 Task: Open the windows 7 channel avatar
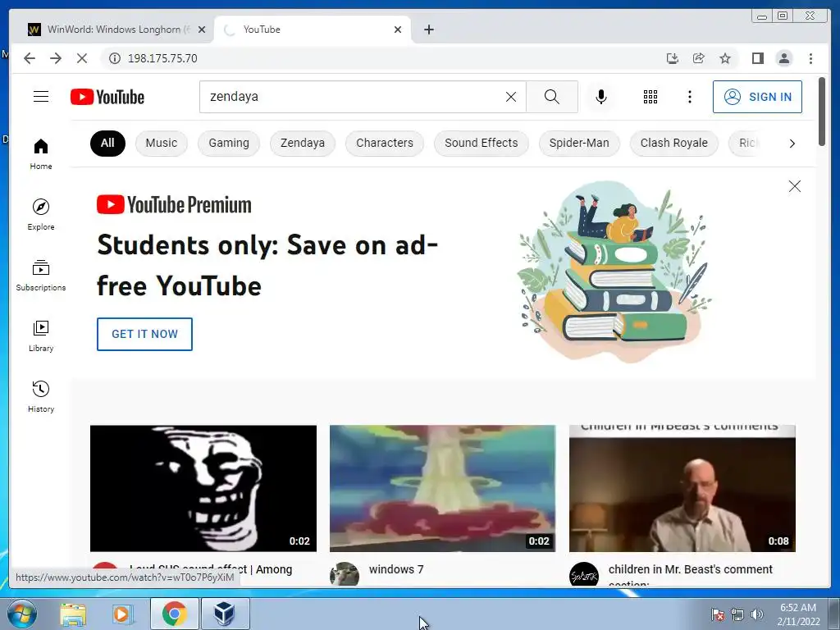tap(345, 574)
